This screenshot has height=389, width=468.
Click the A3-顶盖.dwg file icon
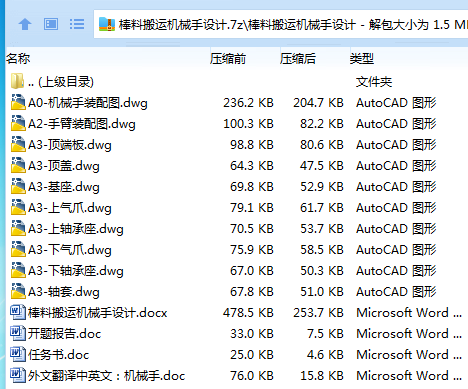pyautogui.click(x=18, y=165)
